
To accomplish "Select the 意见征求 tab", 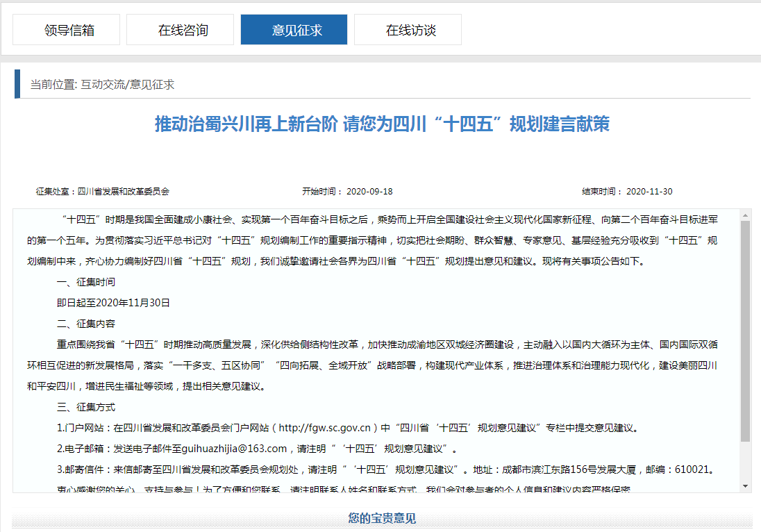I will click(x=294, y=30).
